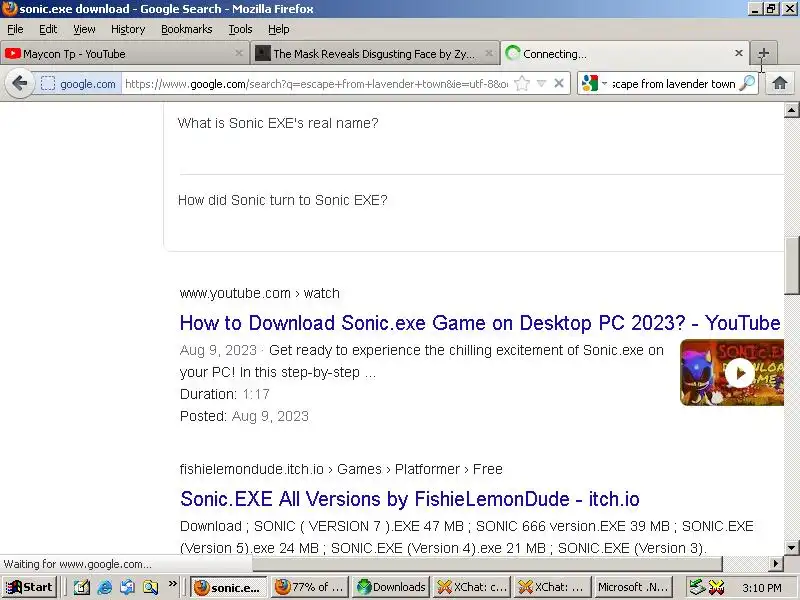Click the 'Waiting for www.google.com...' status text
The width and height of the screenshot is (800, 600).
[x=78, y=564]
